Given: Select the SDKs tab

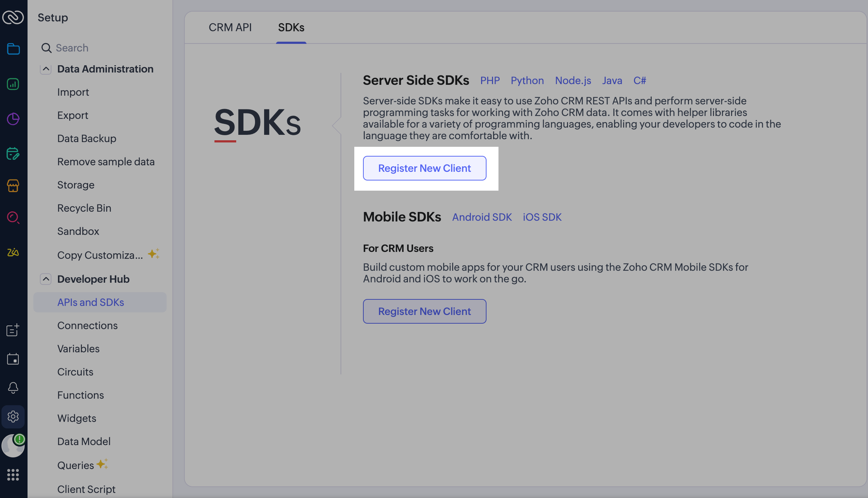Looking at the screenshot, I should (291, 28).
